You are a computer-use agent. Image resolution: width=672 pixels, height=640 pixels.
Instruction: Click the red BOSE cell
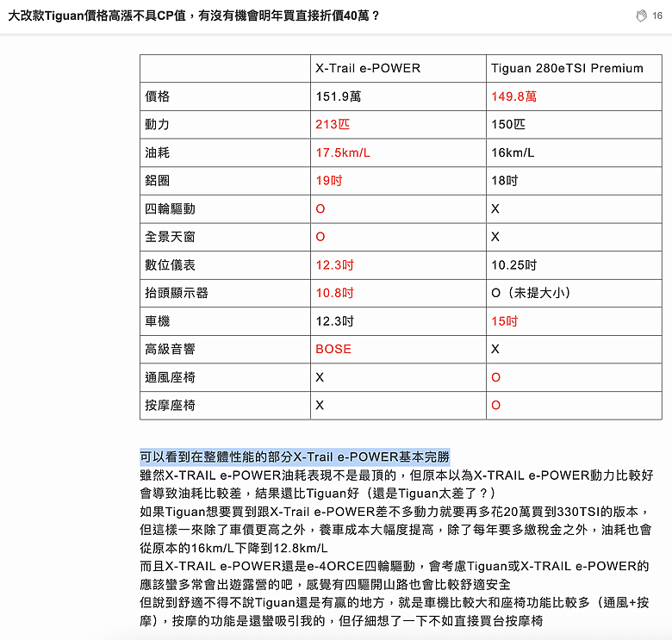tap(333, 349)
